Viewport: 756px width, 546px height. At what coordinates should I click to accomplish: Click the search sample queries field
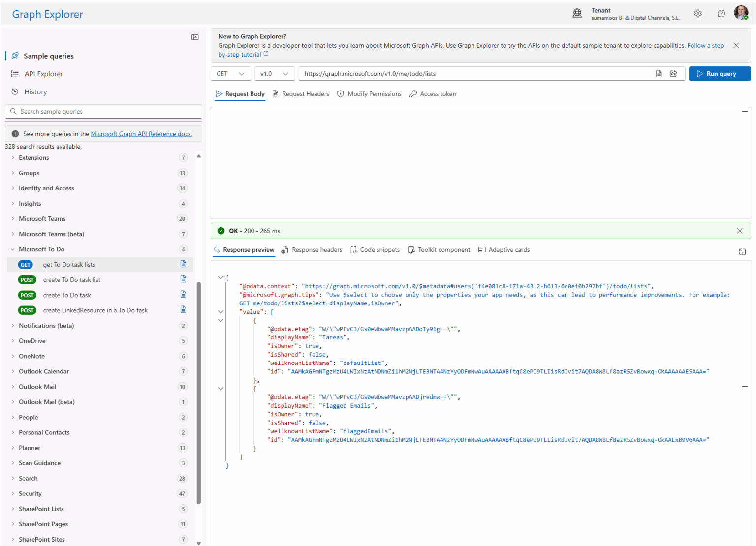[x=103, y=111]
